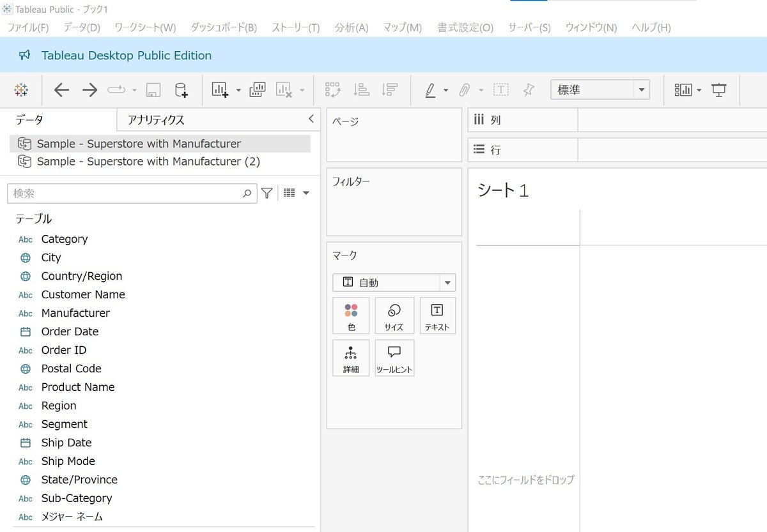Open the ダッシュボード(B) menu
767x532 pixels.
224,27
